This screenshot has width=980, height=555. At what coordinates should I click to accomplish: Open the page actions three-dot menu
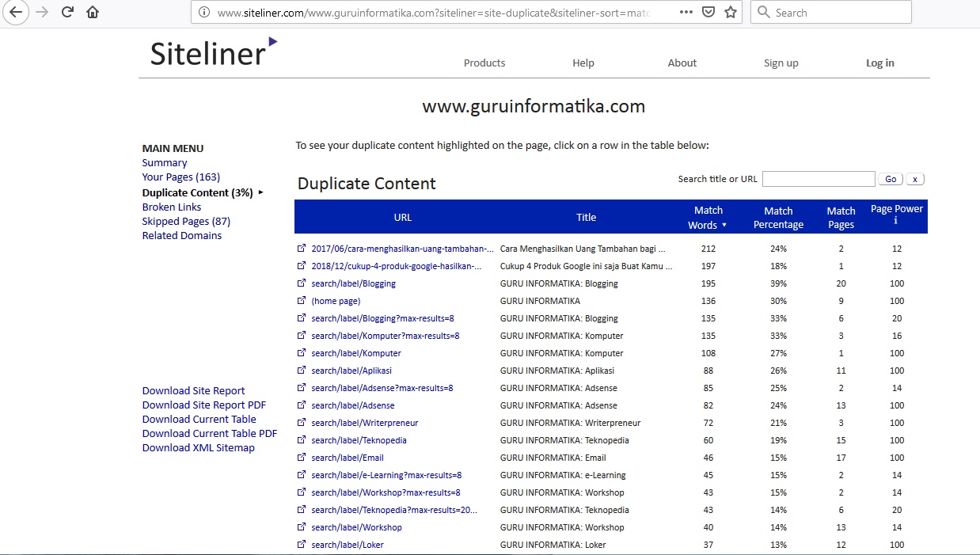coord(686,12)
